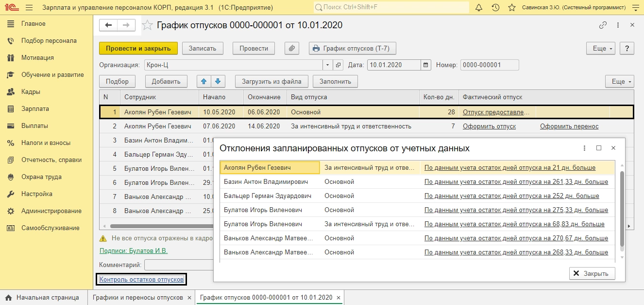
Task: Expand the Организация dropdown list
Action: pyautogui.click(x=327, y=65)
